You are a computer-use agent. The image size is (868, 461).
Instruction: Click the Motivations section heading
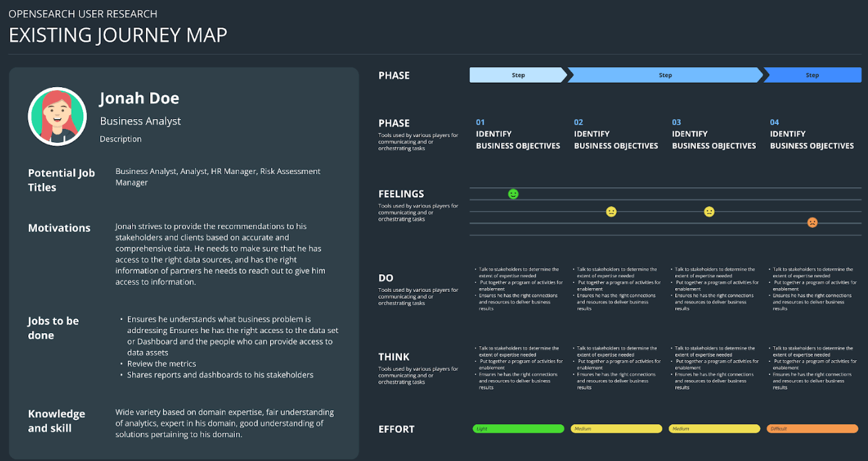tap(59, 228)
